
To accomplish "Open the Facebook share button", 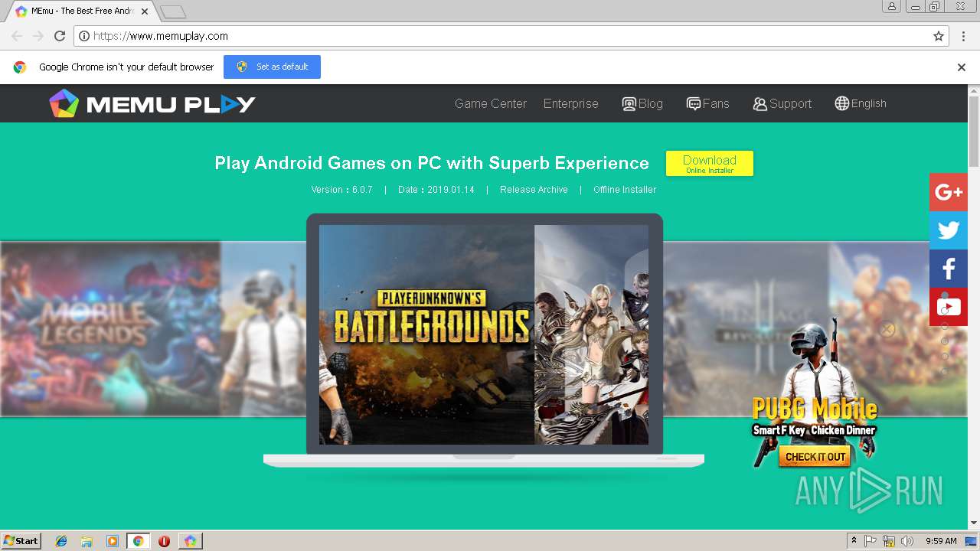I will pyautogui.click(x=949, y=269).
